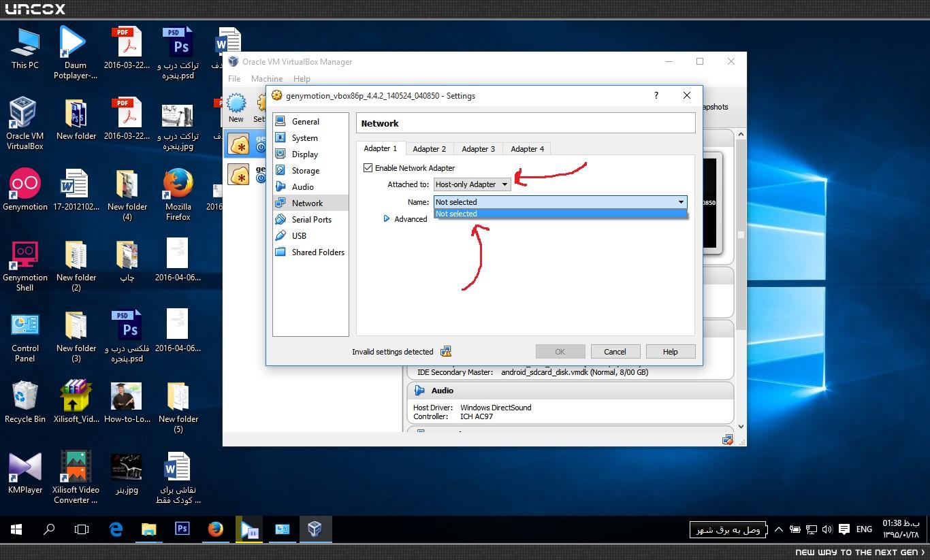Select Oracle VM VirtualBox desktop icon
Screen dimensions: 930x560
pyautogui.click(x=25, y=124)
